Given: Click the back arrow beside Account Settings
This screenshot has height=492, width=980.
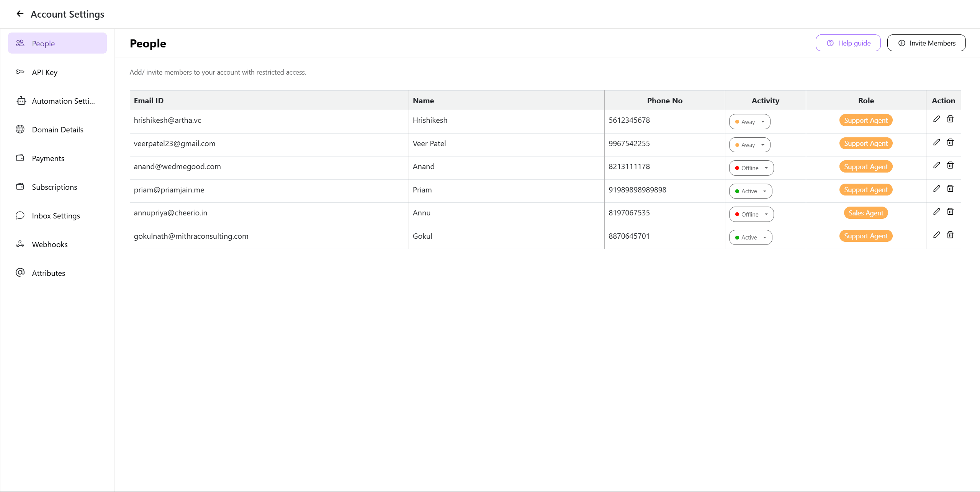Looking at the screenshot, I should [x=20, y=14].
